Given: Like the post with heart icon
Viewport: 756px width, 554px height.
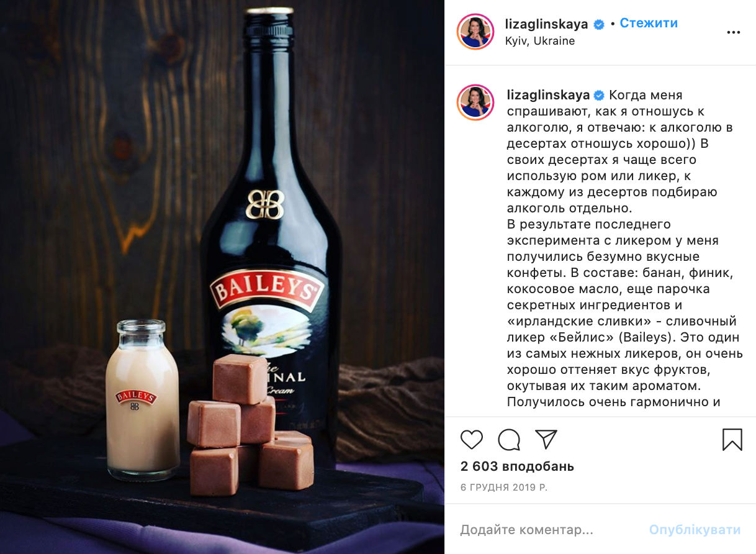Looking at the screenshot, I should (x=472, y=439).
